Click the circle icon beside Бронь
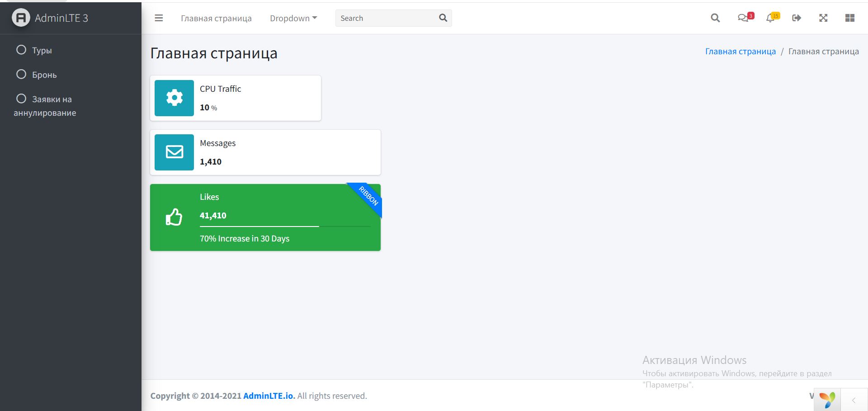868x411 pixels. click(21, 74)
